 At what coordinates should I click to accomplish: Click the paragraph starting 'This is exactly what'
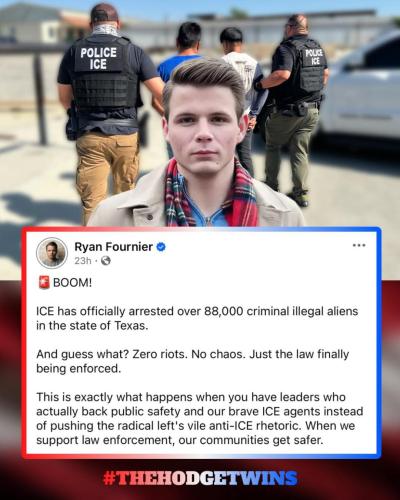click(x=199, y=418)
